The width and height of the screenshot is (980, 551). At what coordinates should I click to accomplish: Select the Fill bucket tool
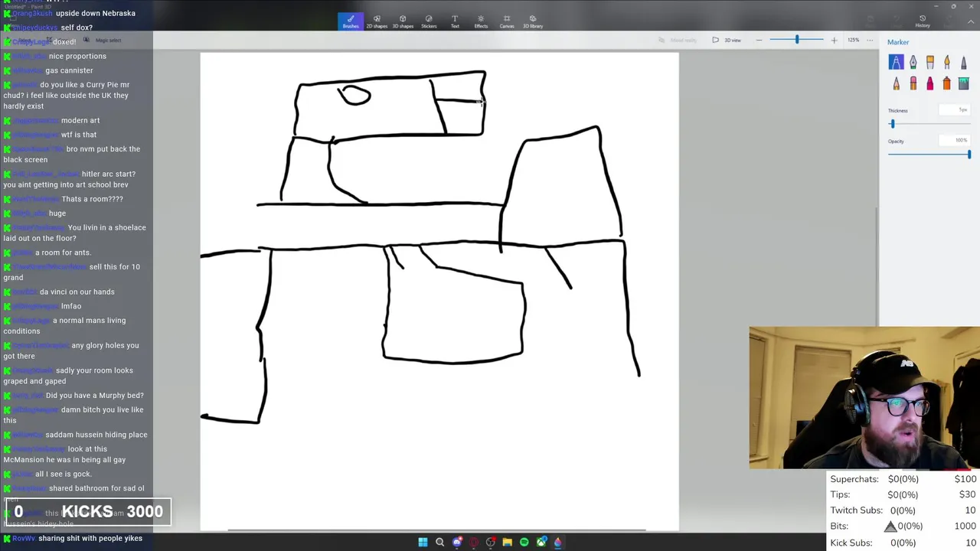click(x=964, y=83)
